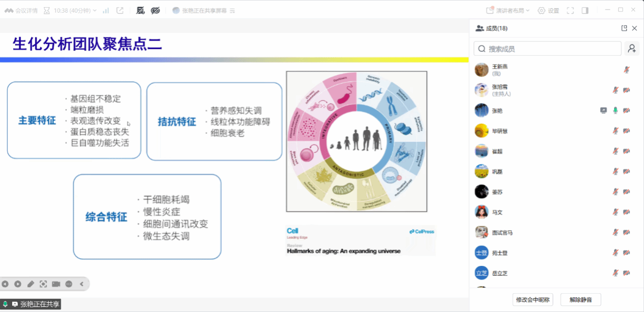The height and width of the screenshot is (312, 644).
Task: Select member 张艳 in list
Action: pyautogui.click(x=556, y=110)
